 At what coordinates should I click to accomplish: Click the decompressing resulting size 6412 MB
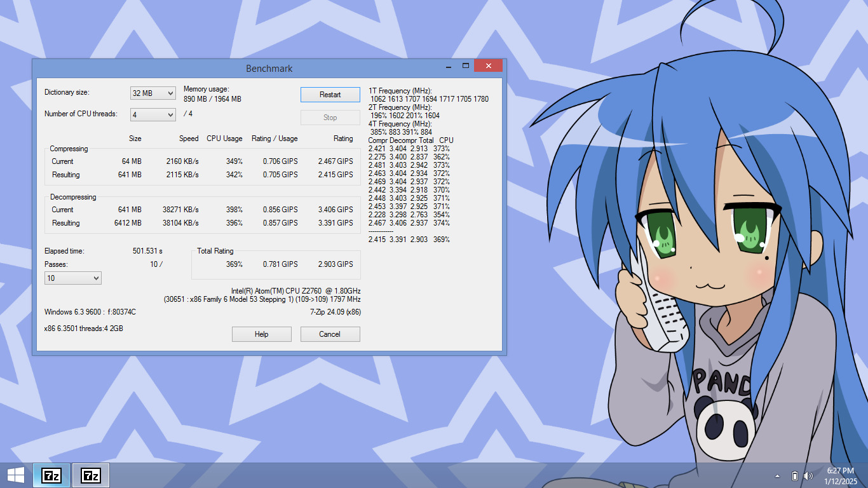(128, 223)
